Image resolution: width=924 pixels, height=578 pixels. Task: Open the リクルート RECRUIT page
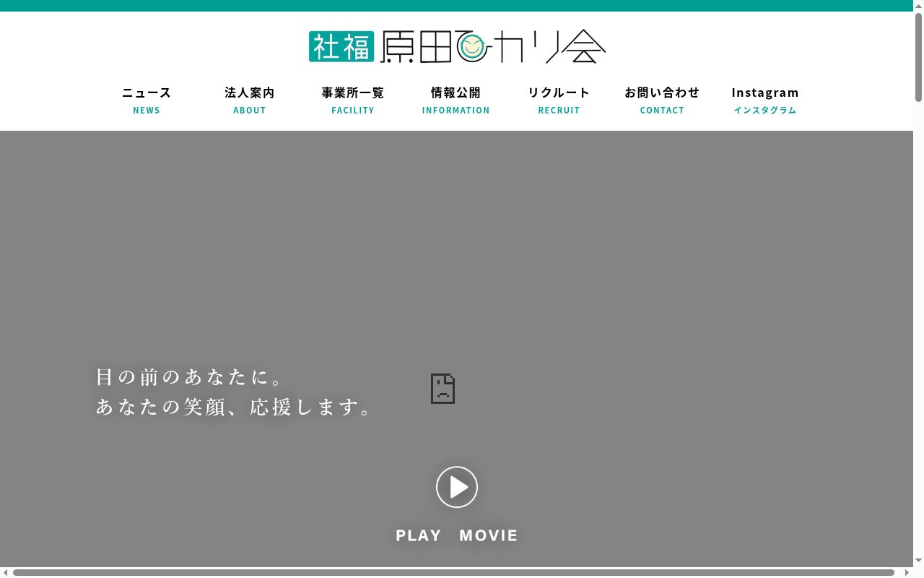(559, 100)
